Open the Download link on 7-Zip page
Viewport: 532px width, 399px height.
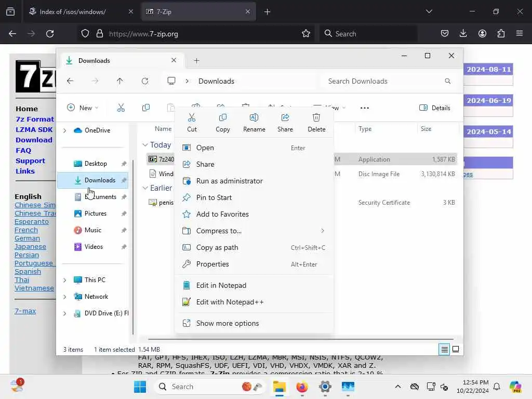pos(34,140)
